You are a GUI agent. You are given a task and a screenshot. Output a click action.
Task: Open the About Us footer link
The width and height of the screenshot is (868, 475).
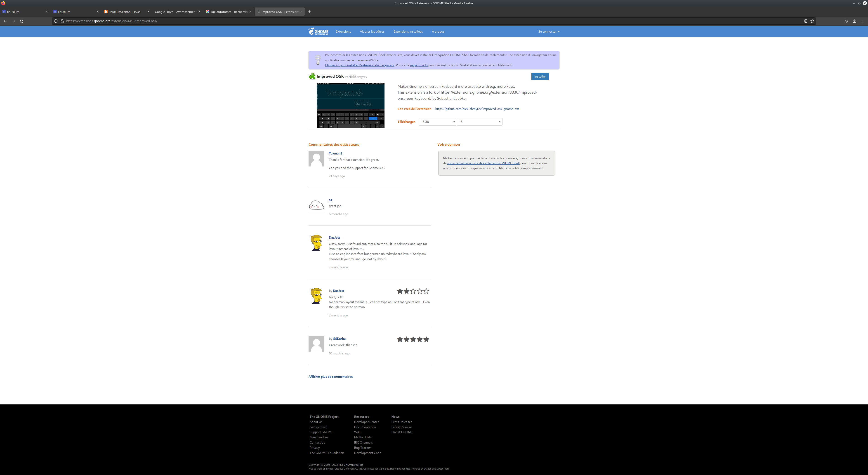pyautogui.click(x=316, y=422)
